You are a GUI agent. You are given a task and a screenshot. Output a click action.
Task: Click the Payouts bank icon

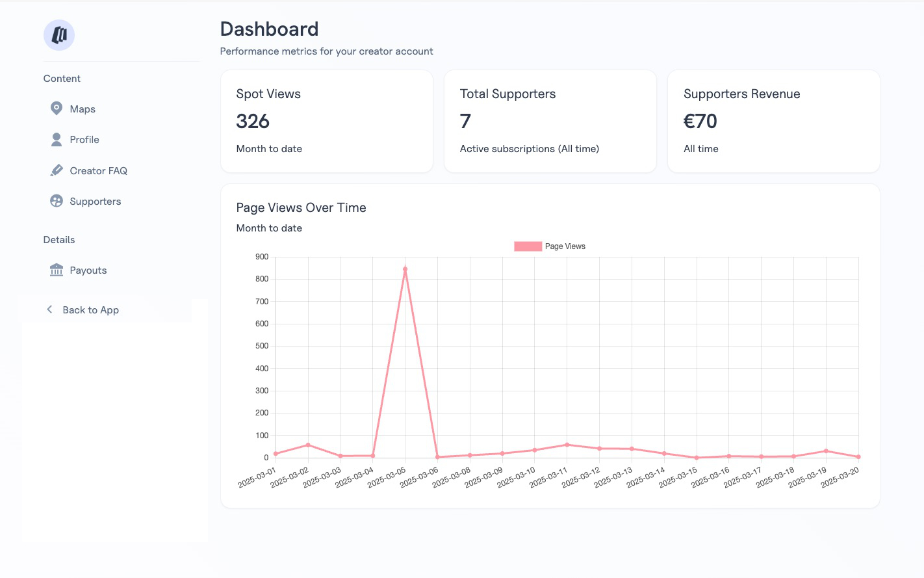57,270
